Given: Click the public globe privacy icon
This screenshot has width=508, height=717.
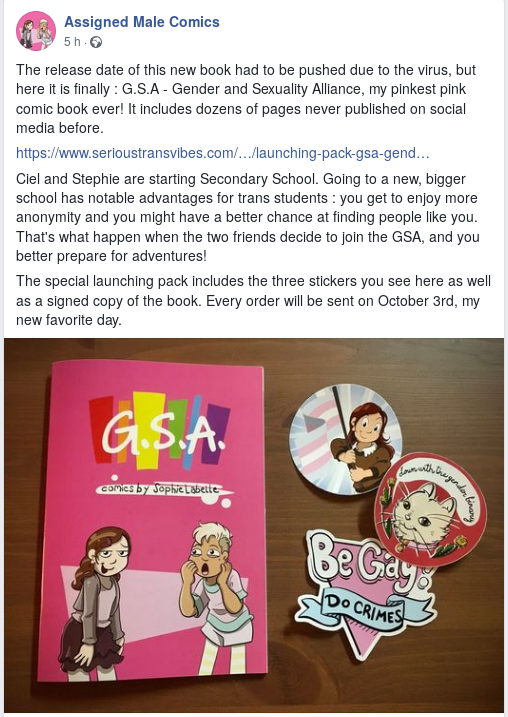Looking at the screenshot, I should [x=96, y=43].
